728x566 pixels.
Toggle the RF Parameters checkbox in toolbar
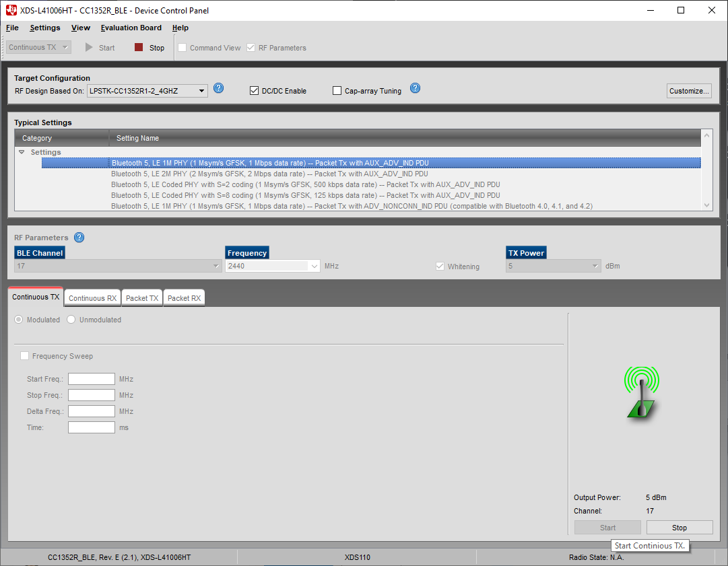(x=251, y=48)
